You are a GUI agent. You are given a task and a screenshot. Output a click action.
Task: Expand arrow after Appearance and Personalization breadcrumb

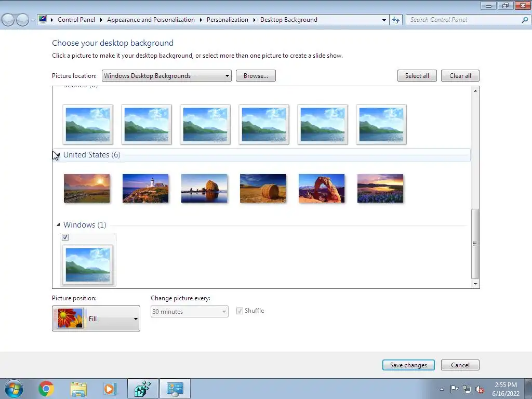pos(201,20)
